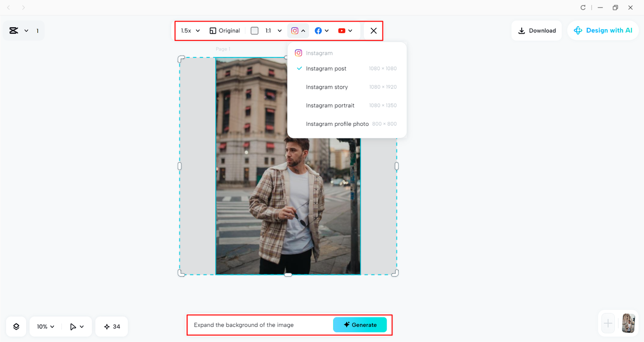Select the YouTube platform icon
The width and height of the screenshot is (644, 342).
point(343,30)
